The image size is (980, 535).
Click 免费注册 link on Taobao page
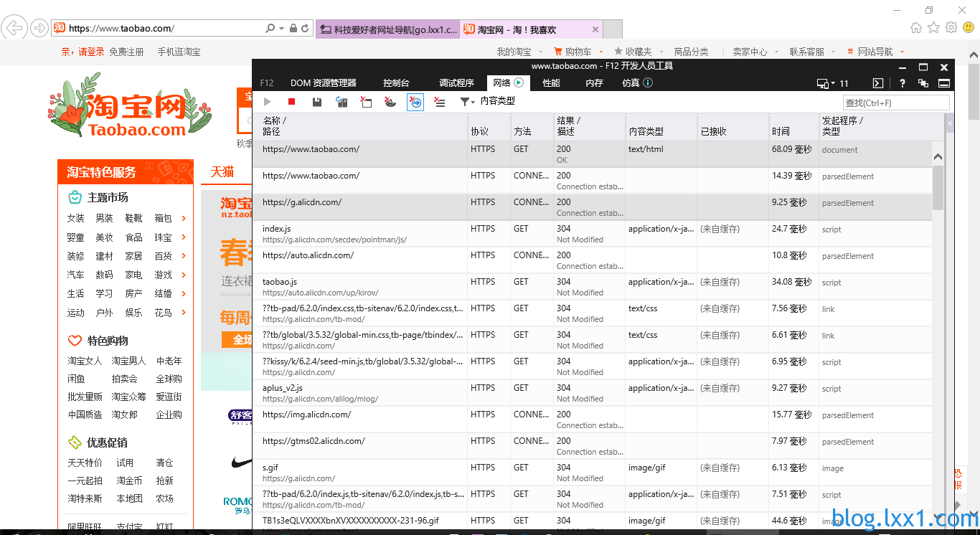(x=126, y=52)
